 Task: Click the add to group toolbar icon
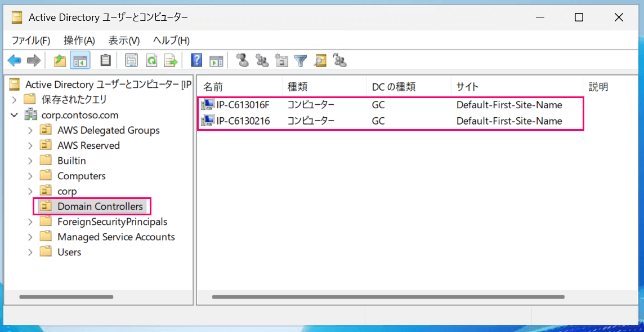(x=339, y=61)
